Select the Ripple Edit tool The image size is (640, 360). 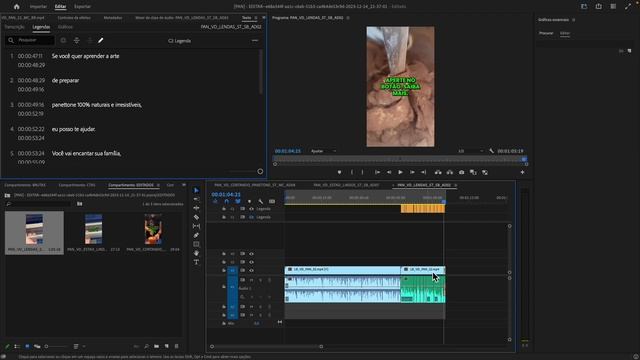(196, 208)
